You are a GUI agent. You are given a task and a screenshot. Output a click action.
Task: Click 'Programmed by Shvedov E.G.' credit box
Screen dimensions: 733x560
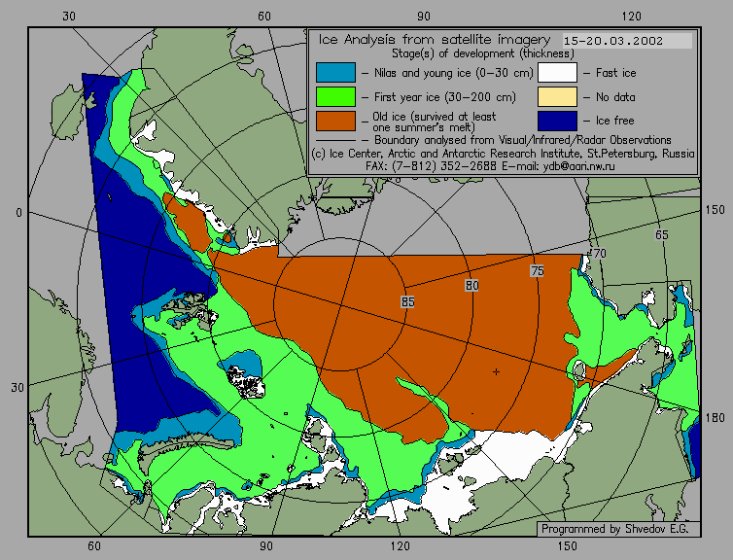[x=618, y=529]
